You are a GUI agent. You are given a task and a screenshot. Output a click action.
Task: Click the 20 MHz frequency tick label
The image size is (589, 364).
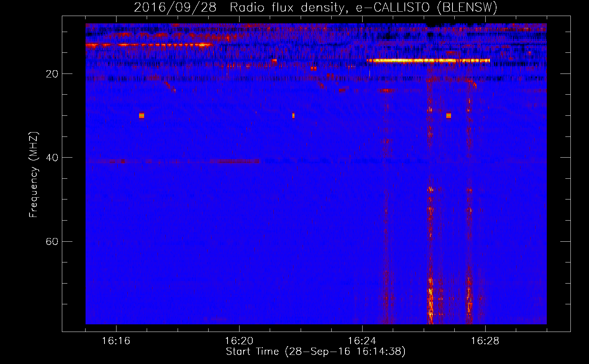tap(52, 74)
